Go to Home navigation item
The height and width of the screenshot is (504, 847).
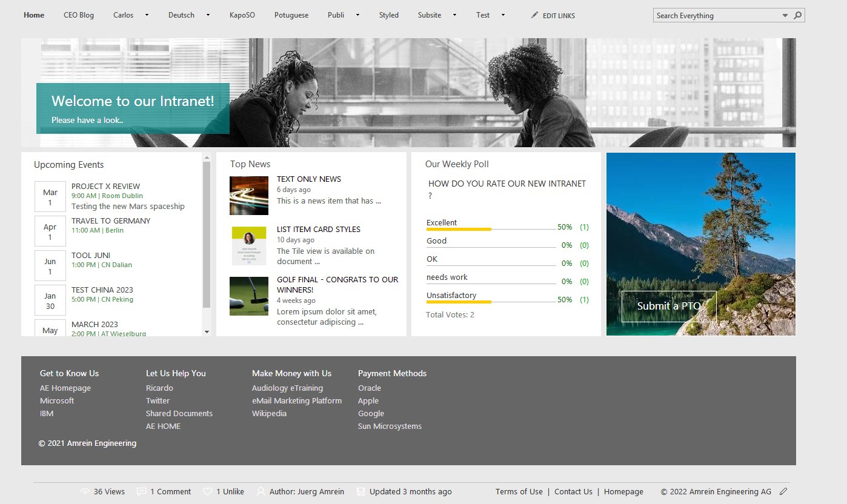[x=34, y=15]
